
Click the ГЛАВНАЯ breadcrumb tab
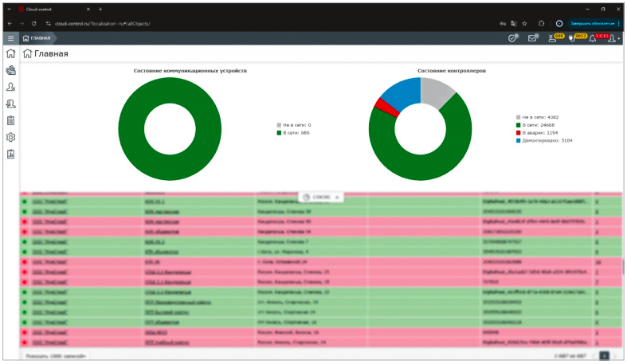(x=37, y=38)
